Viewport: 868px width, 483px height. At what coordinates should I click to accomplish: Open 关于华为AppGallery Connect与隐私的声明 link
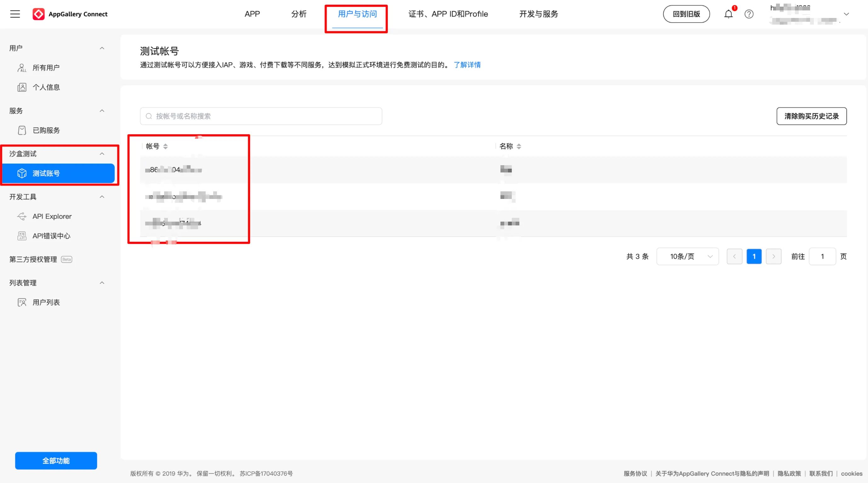pyautogui.click(x=712, y=474)
